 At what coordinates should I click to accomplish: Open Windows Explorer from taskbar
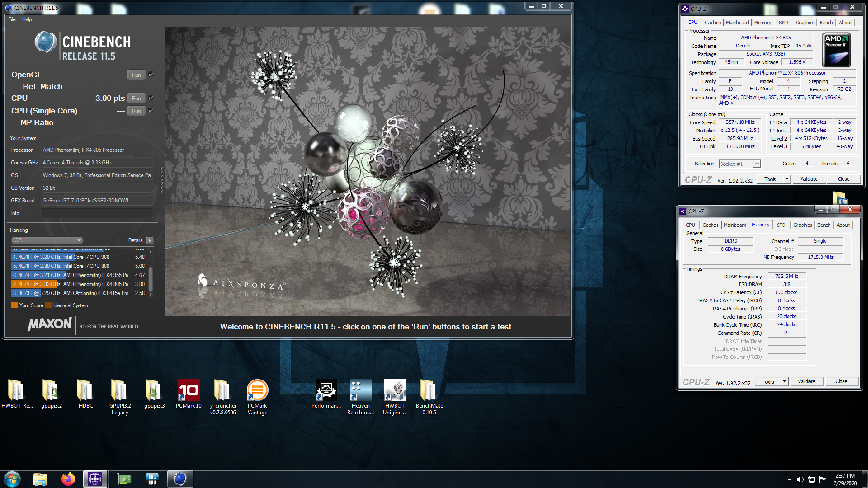click(x=40, y=479)
